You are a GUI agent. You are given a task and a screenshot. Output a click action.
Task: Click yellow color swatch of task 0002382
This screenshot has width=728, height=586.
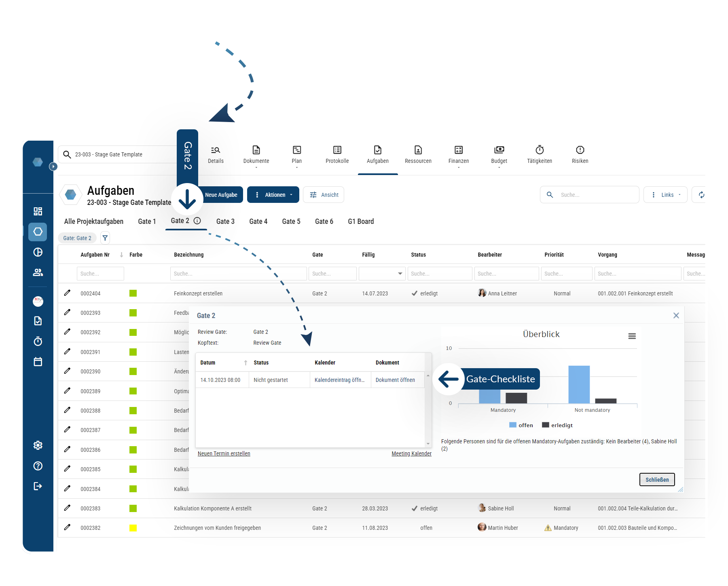[133, 528]
